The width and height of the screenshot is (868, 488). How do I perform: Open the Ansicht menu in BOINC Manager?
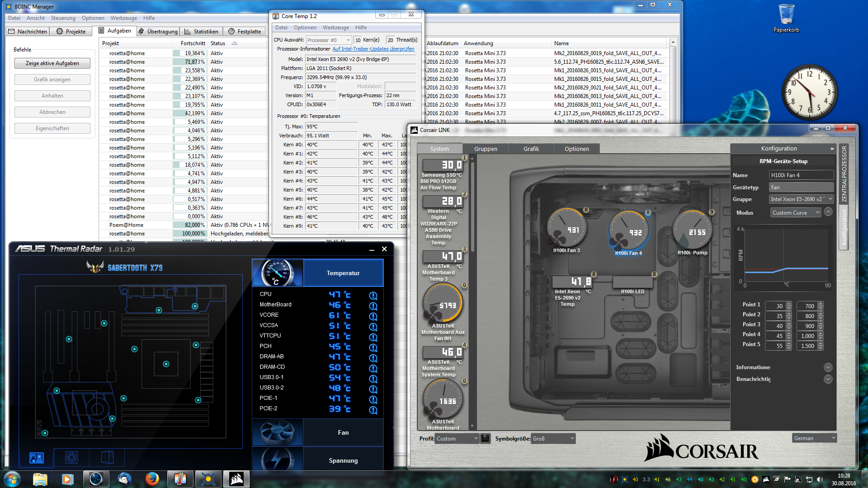36,18
